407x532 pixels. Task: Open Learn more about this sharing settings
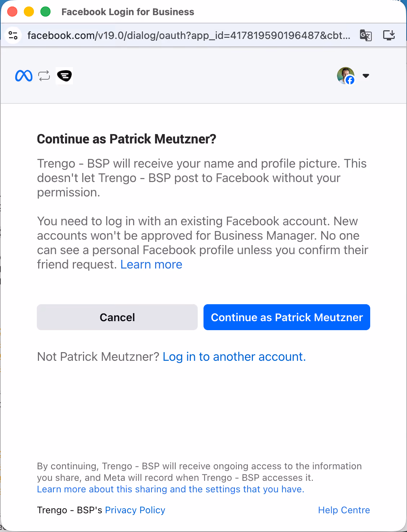(x=171, y=489)
